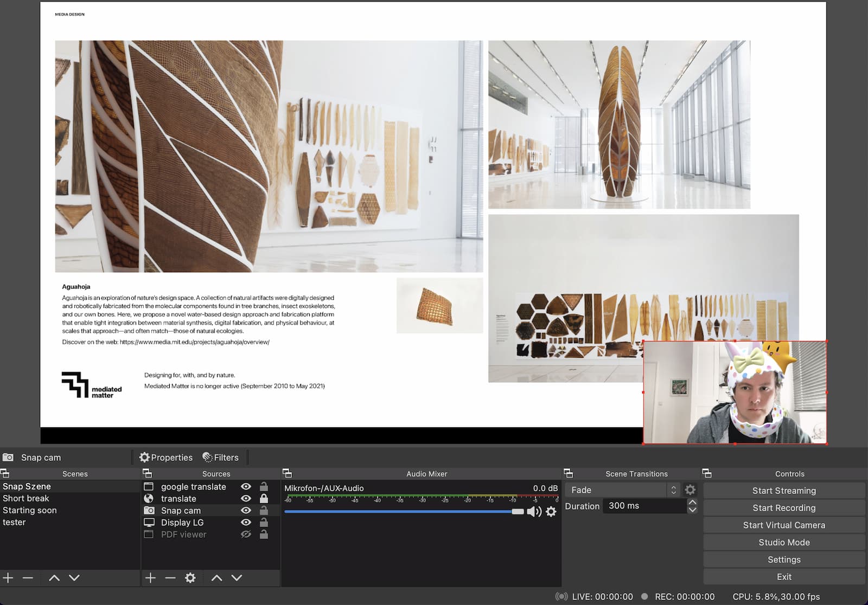The height and width of the screenshot is (605, 868).
Task: Open the Mikrofon-/AUX-Audio settings gear
Action: tap(551, 511)
